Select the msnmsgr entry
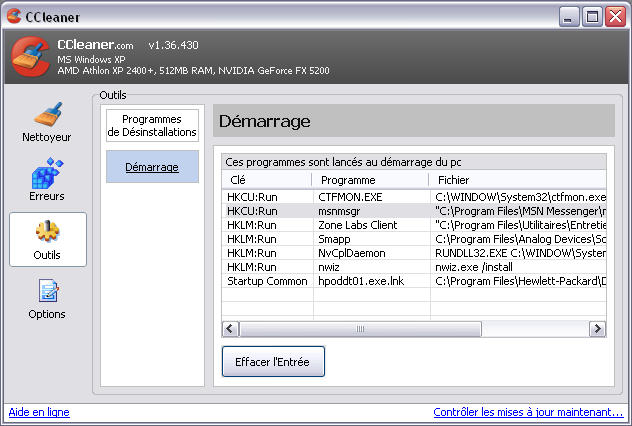Screen dimensions: 632x426 click(414, 211)
